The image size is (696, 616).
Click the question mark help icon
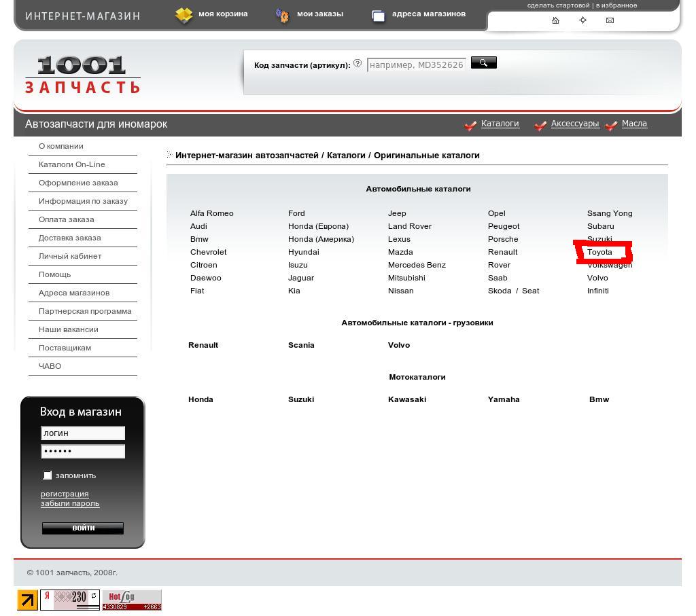tap(358, 63)
